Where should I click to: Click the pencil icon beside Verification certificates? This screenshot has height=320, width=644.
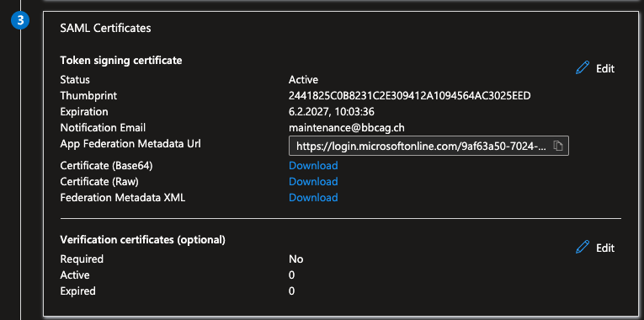pos(583,248)
